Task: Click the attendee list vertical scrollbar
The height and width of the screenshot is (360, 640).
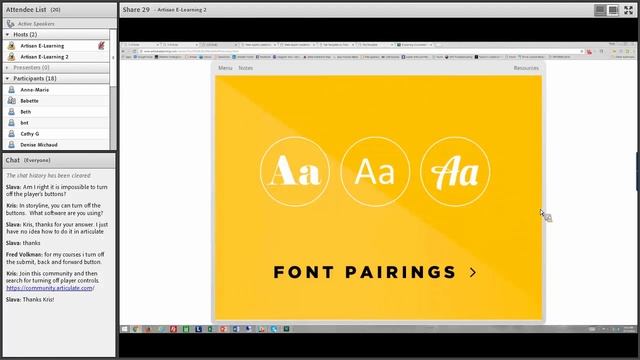Action: click(x=113, y=89)
